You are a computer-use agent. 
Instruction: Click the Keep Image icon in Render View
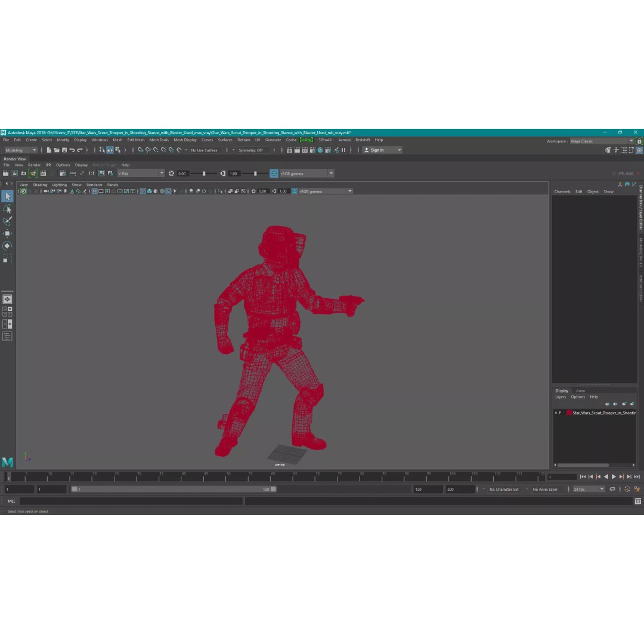(101, 174)
